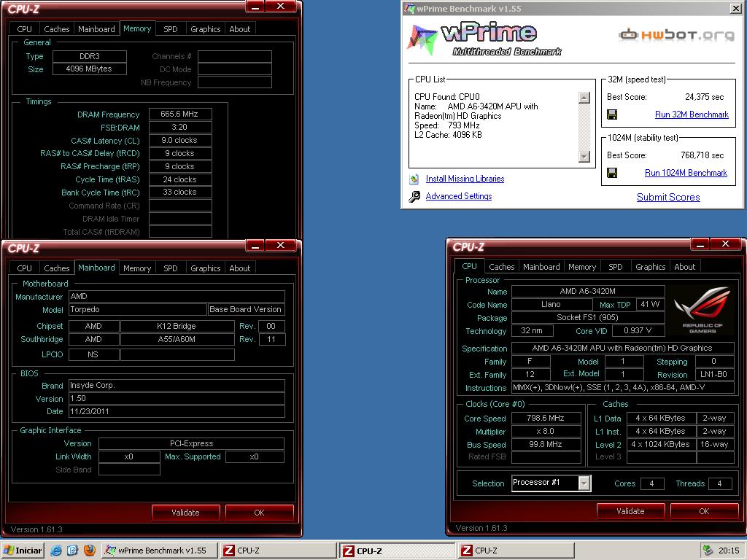Click the system tray network icon

[x=708, y=551]
